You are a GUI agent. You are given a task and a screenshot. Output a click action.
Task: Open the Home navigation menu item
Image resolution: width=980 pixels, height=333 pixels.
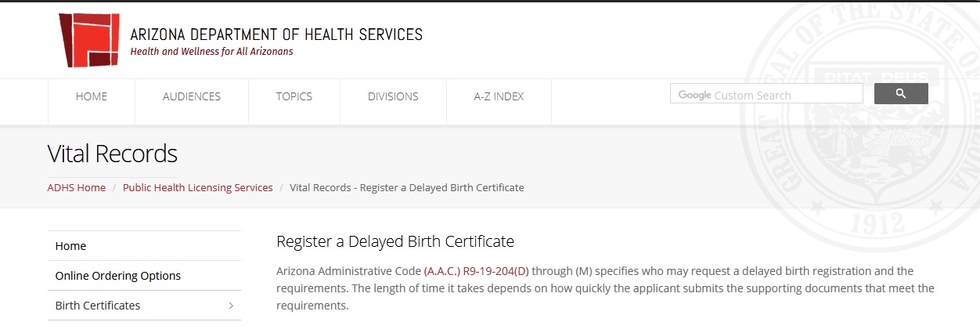coord(92,96)
